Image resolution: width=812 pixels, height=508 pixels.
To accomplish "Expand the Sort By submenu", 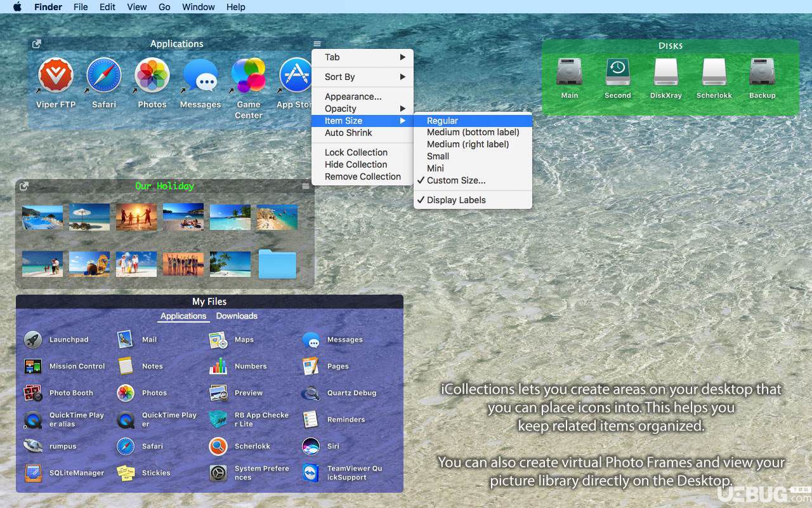I will 362,77.
